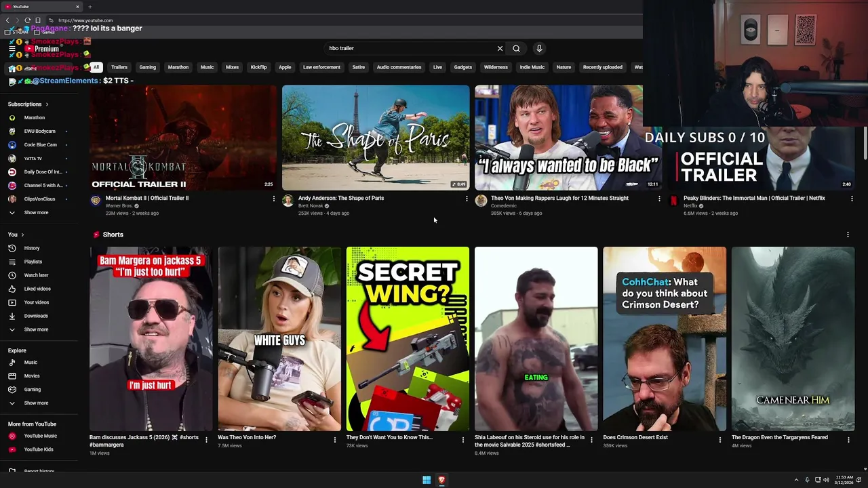Open 'Does Crimson Desert Exist' short title
868x488 pixels.
pyautogui.click(x=635, y=437)
